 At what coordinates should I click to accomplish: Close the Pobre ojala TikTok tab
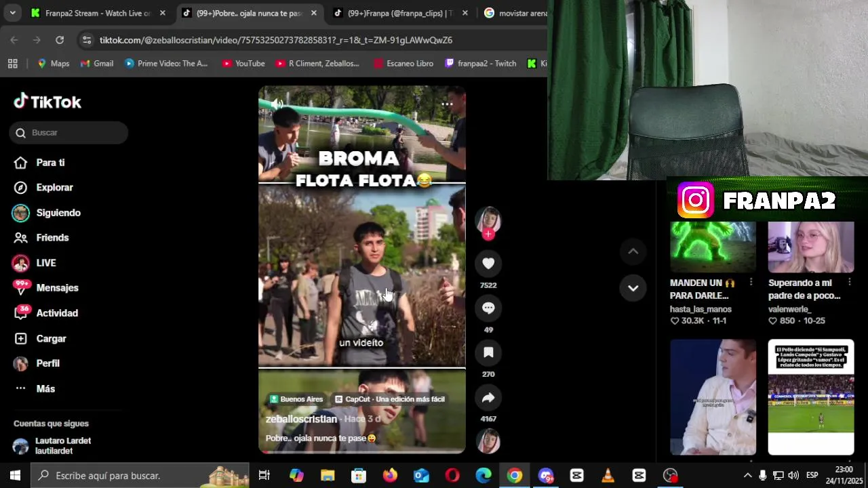point(313,13)
